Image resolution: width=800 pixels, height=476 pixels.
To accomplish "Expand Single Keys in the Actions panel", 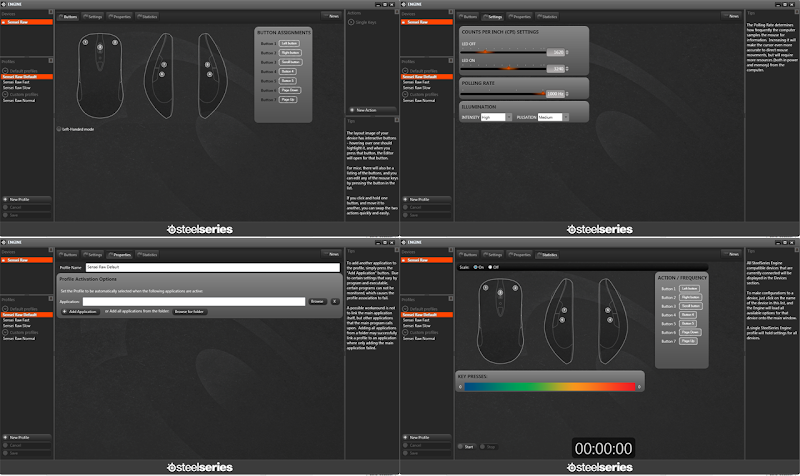I will click(x=351, y=22).
